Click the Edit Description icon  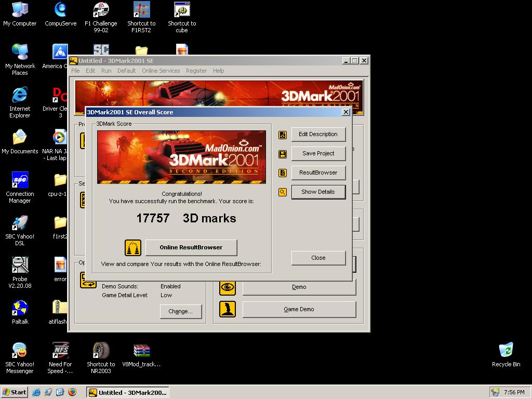coord(283,135)
